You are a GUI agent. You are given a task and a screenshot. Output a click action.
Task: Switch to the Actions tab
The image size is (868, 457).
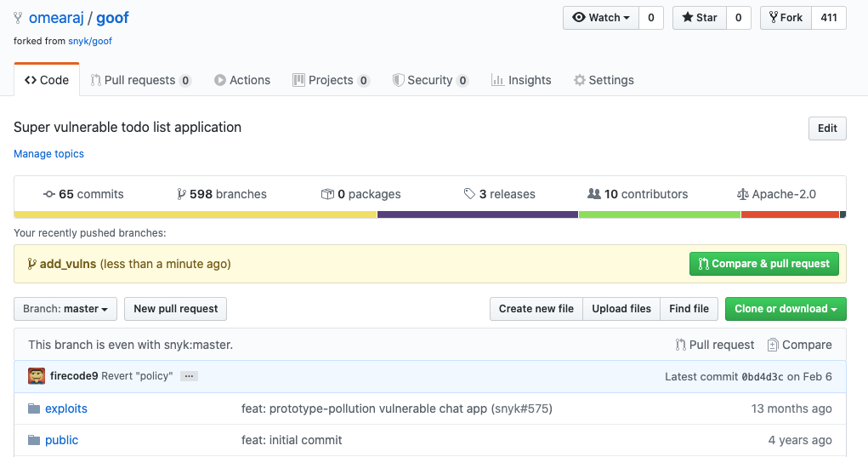pyautogui.click(x=242, y=80)
